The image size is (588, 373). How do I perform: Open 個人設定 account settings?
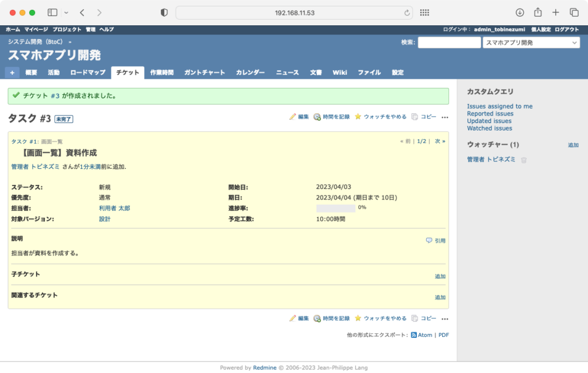(x=541, y=29)
